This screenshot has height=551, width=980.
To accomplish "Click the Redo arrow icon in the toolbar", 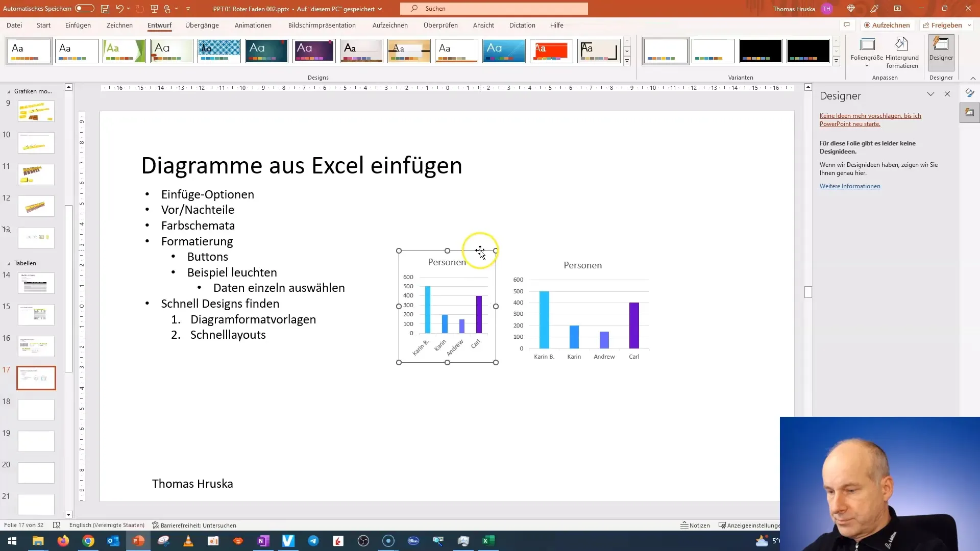I will point(138,8).
